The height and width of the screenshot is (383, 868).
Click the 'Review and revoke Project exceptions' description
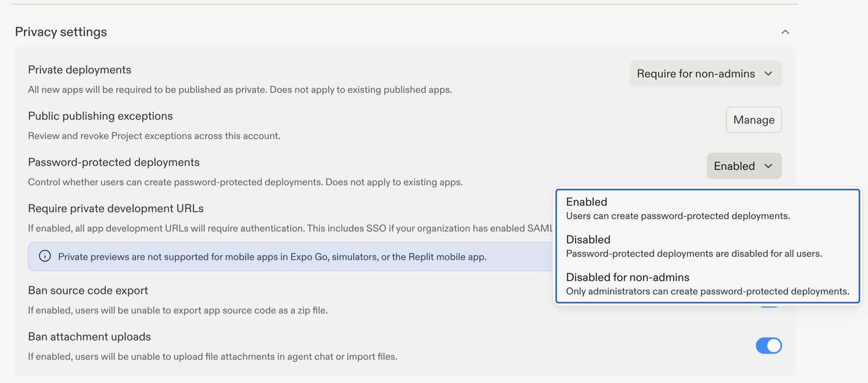154,136
